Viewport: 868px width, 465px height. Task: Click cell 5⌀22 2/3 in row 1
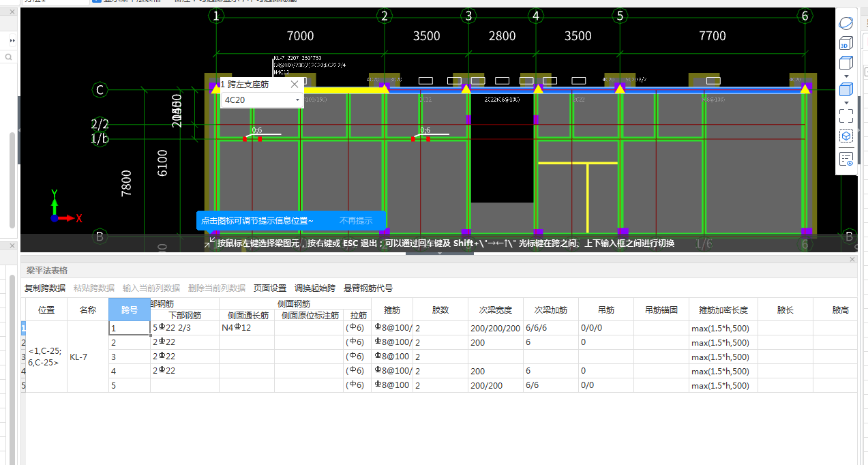pos(185,328)
